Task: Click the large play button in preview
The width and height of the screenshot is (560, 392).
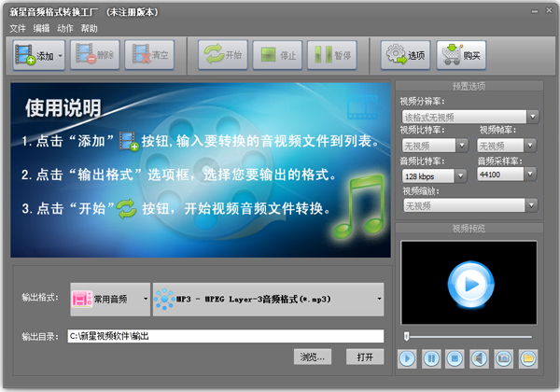Action: click(469, 280)
